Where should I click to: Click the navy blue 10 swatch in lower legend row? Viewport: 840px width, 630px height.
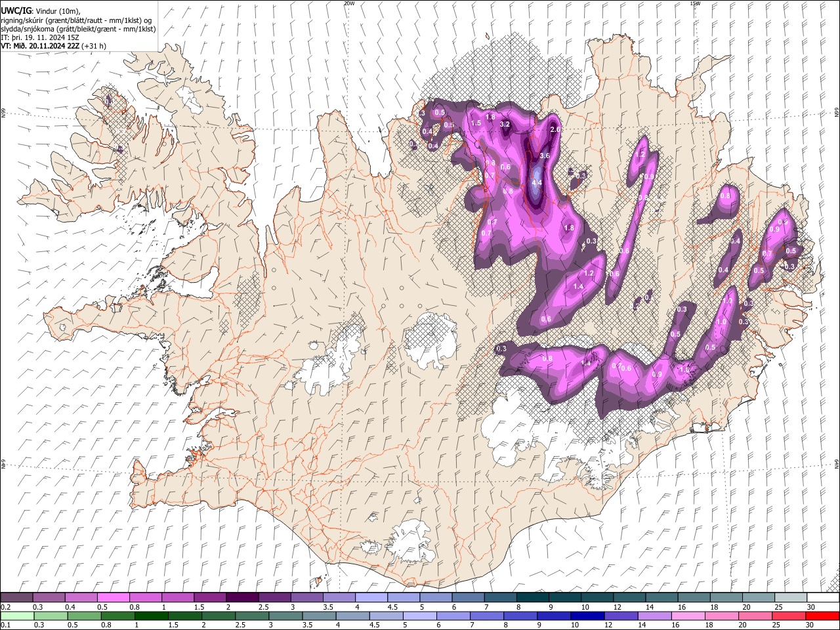click(x=587, y=616)
